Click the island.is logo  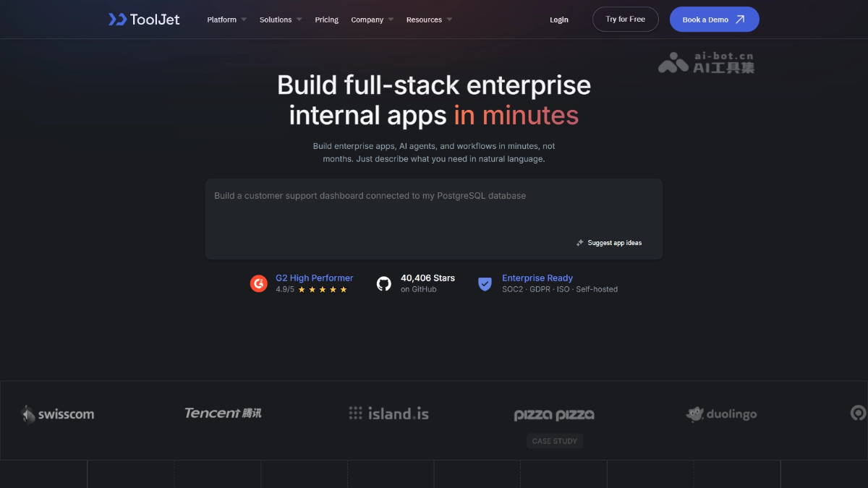(388, 414)
